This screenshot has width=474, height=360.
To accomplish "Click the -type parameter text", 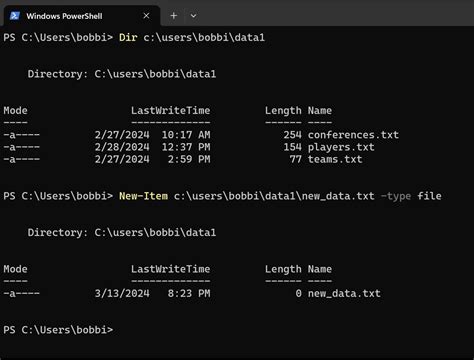I will click(396, 196).
